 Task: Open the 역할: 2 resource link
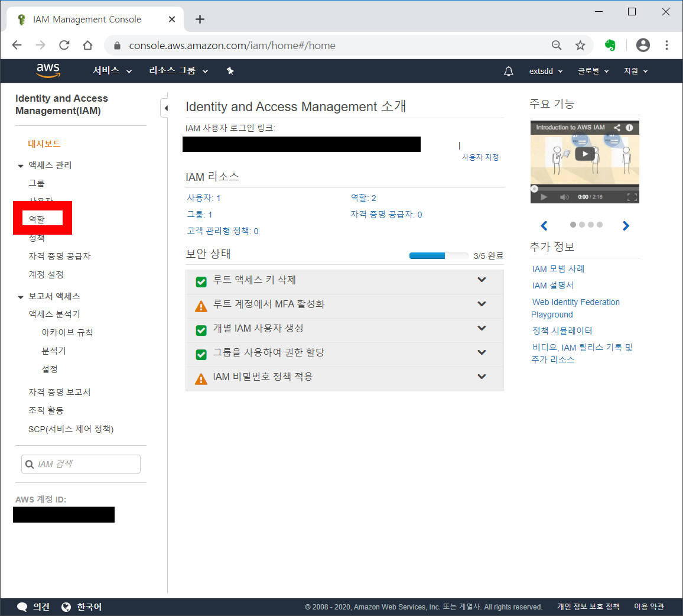363,198
